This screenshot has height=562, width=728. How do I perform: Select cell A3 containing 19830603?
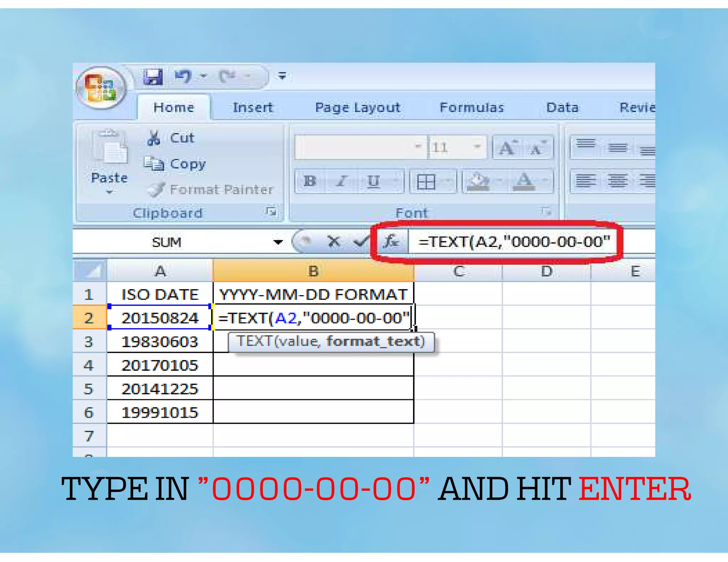(160, 341)
